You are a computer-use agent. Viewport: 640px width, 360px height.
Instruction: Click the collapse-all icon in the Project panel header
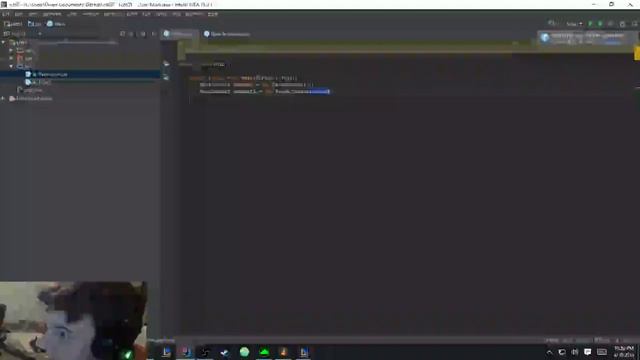pos(132,34)
